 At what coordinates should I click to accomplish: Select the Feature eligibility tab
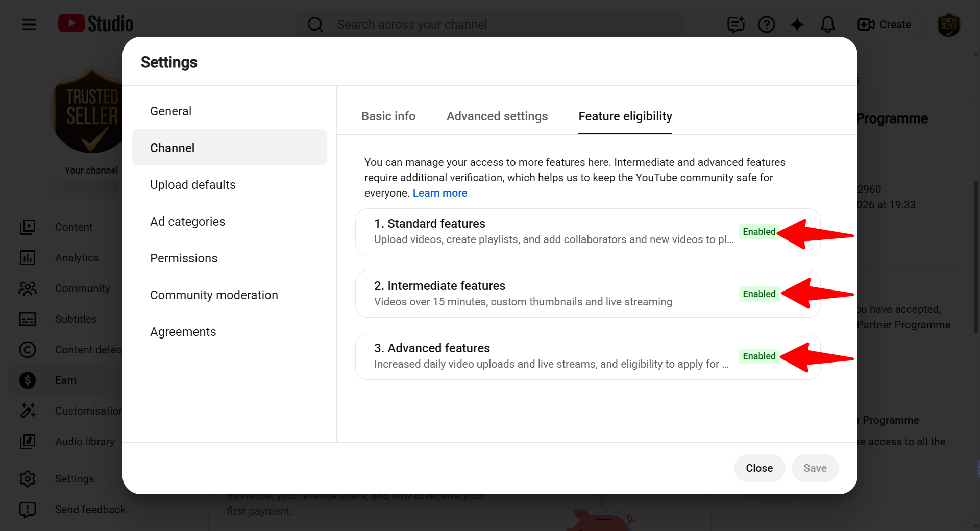coord(625,116)
